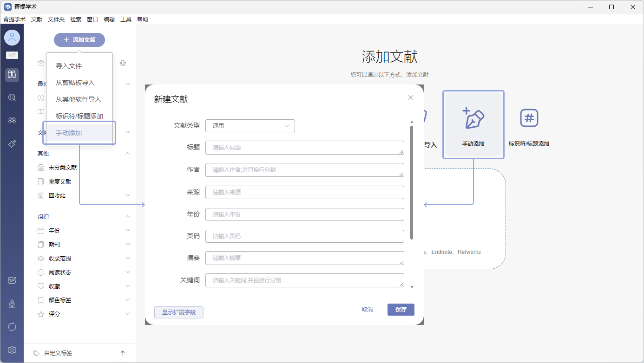
Task: Expand the 阅读状态 group
Action: click(x=128, y=272)
